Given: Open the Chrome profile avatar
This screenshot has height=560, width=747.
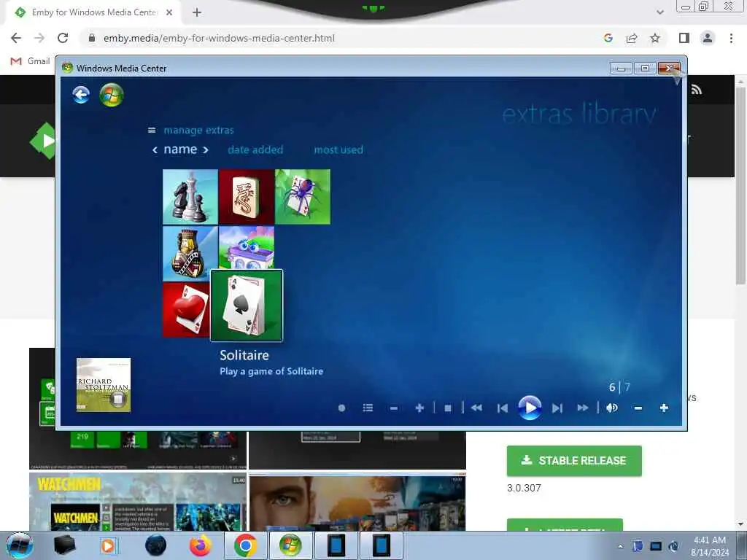Looking at the screenshot, I should click(708, 38).
